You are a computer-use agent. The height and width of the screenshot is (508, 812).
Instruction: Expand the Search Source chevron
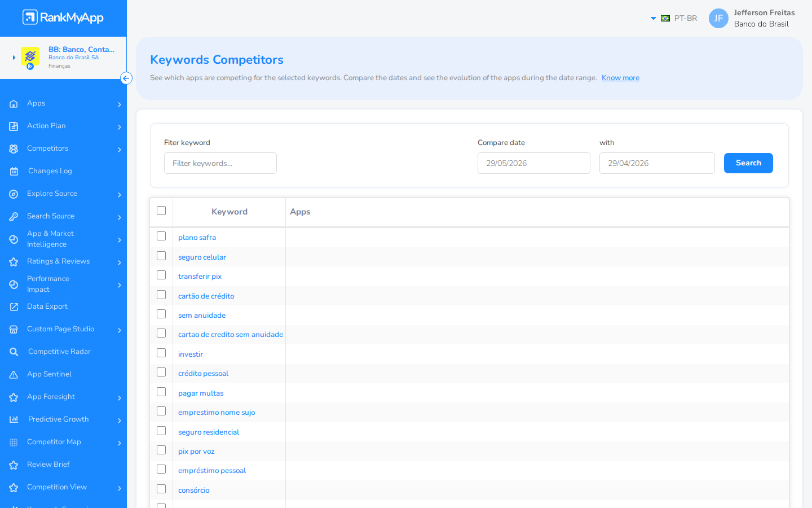pyautogui.click(x=120, y=217)
